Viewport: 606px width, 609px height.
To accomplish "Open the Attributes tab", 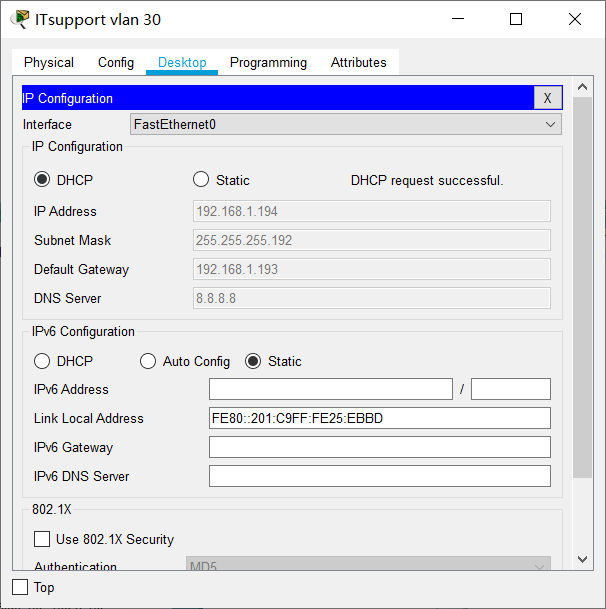I will coord(359,63).
